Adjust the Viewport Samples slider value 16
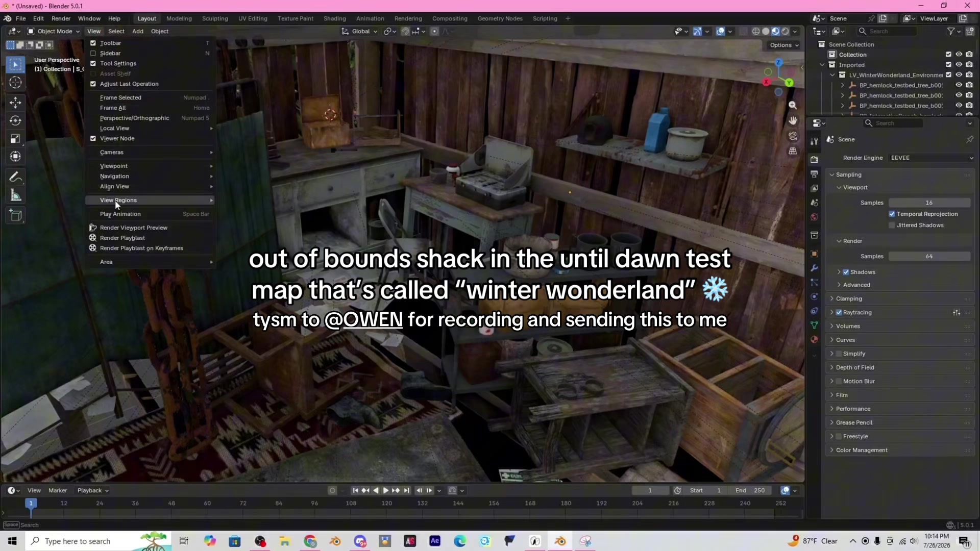 coord(929,203)
